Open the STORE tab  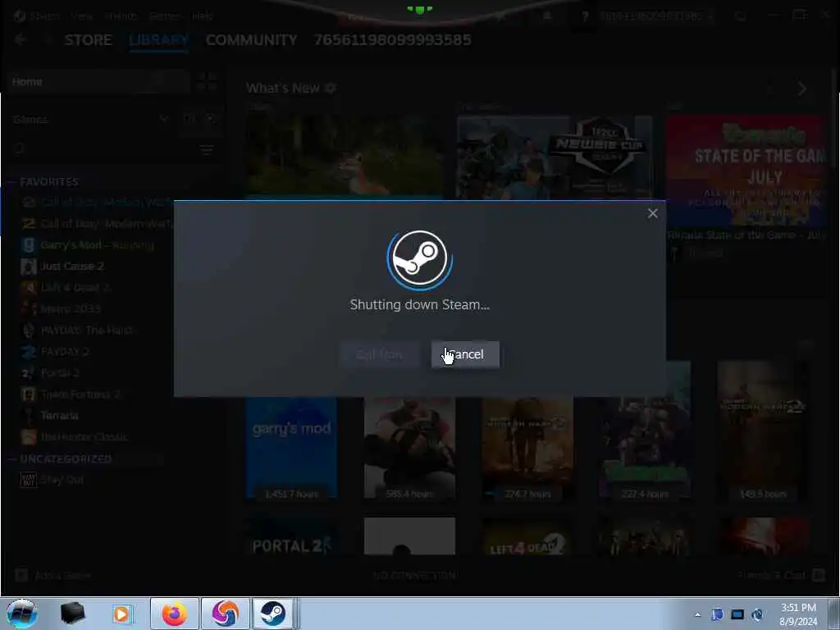pos(89,40)
